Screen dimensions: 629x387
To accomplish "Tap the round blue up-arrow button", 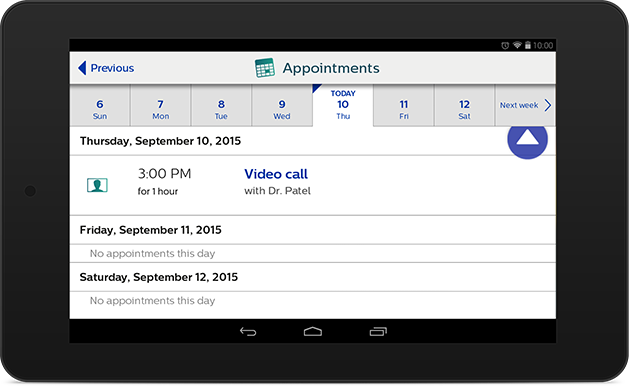I will [x=527, y=138].
